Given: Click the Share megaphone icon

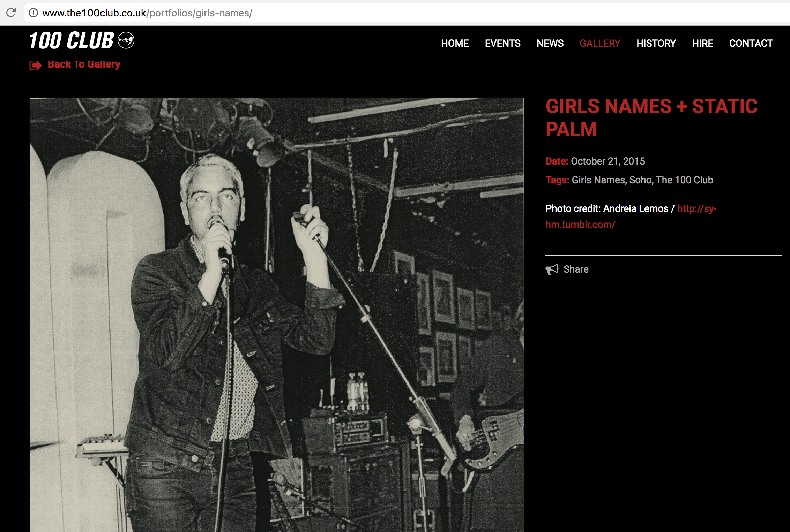Looking at the screenshot, I should click(x=552, y=269).
